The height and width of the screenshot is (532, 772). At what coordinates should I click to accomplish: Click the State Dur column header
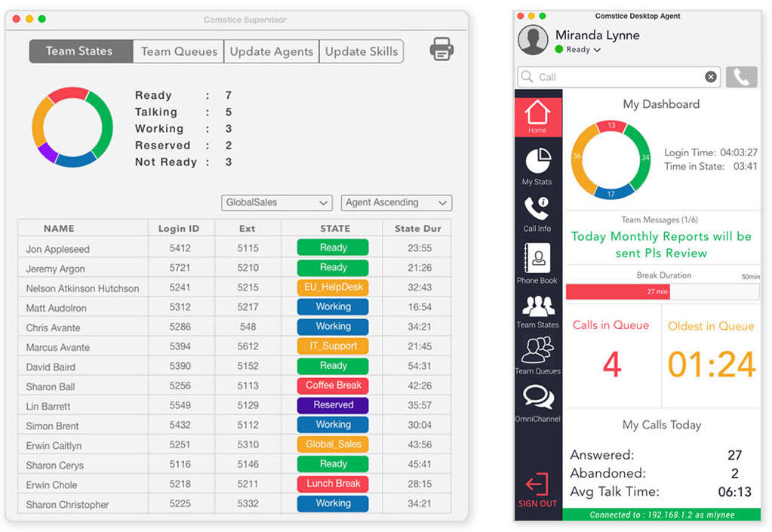click(x=418, y=229)
